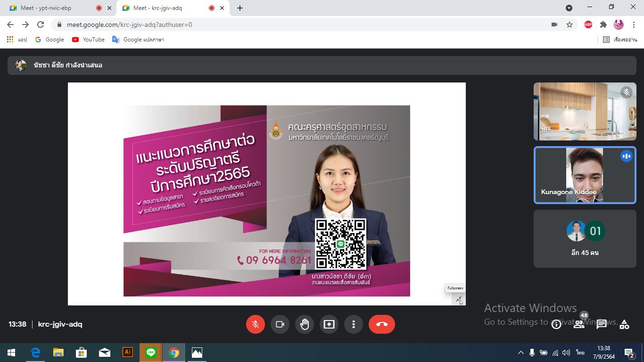Viewport: 644px width, 362px height.
Task: Click the Present now screen share icon
Action: click(329, 324)
